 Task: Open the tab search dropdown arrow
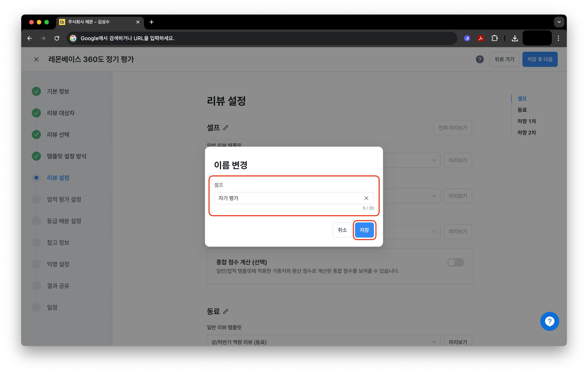pyautogui.click(x=559, y=22)
